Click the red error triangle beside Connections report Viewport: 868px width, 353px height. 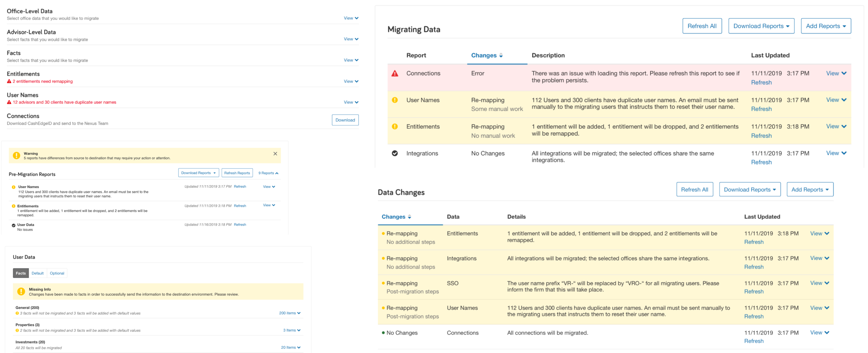pos(395,73)
